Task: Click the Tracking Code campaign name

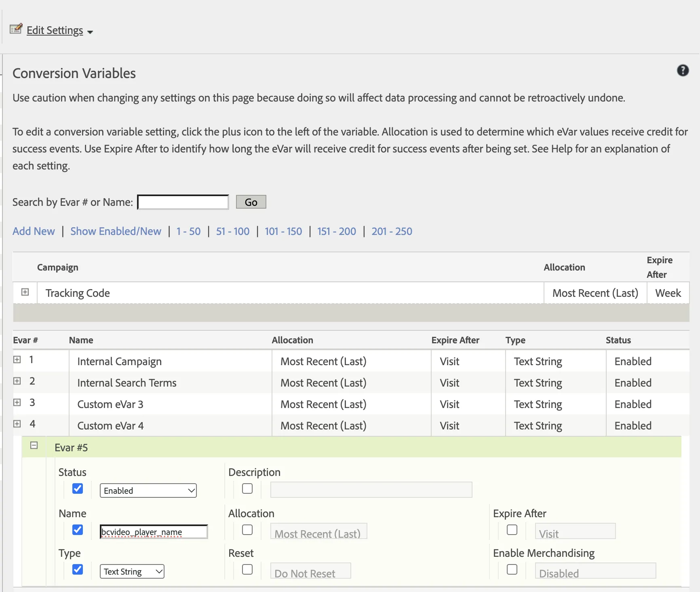Action: [78, 293]
